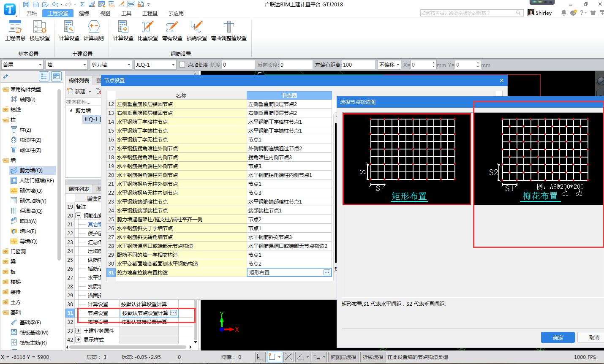Viewport: 604px width, 364px height.
Task: Expand 土建业务属性 property group
Action: pos(78,331)
